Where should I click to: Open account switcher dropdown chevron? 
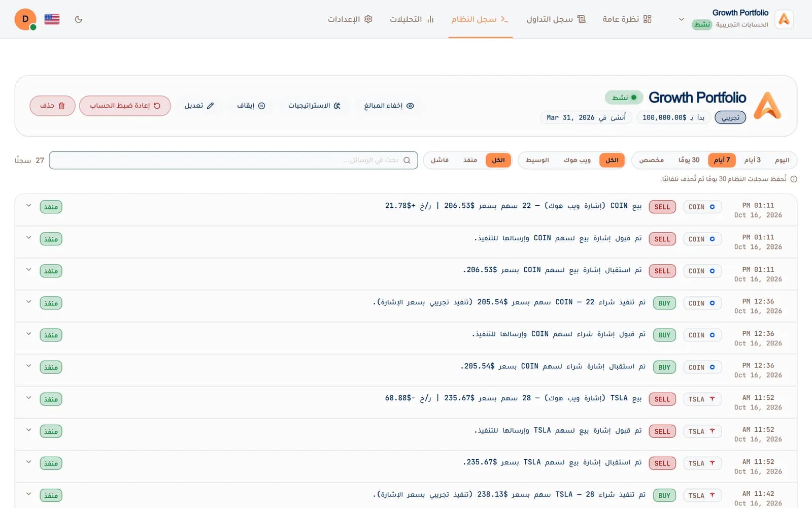(x=681, y=19)
